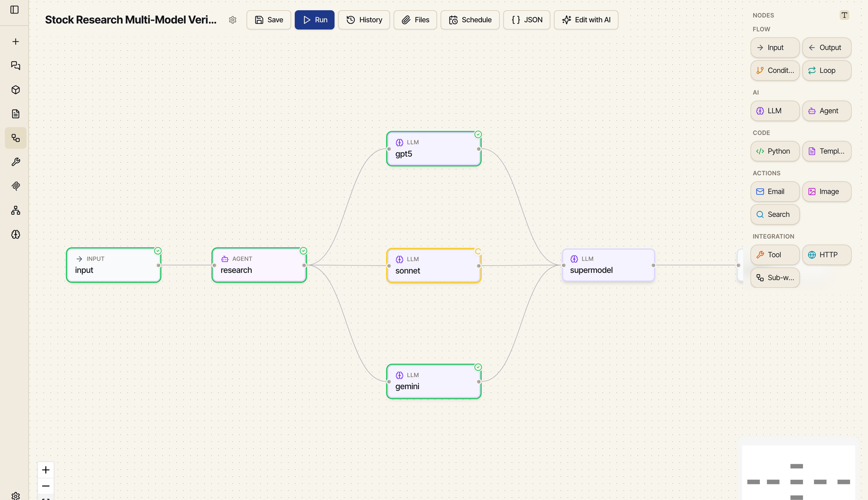Open settings gear at sidebar bottom
The image size is (868, 500).
[x=15, y=495]
